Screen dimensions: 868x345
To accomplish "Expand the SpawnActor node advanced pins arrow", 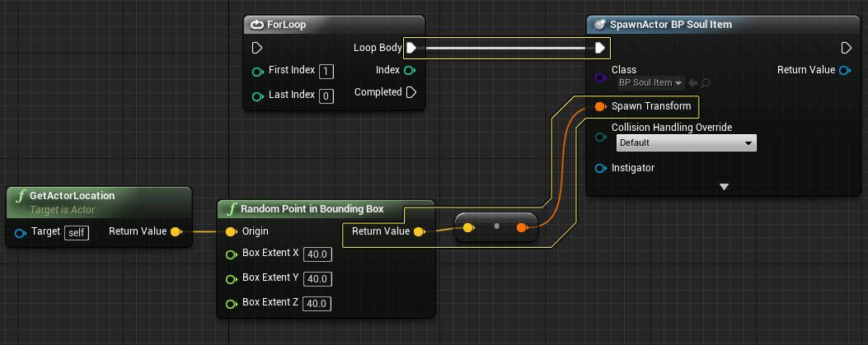I will [x=724, y=187].
